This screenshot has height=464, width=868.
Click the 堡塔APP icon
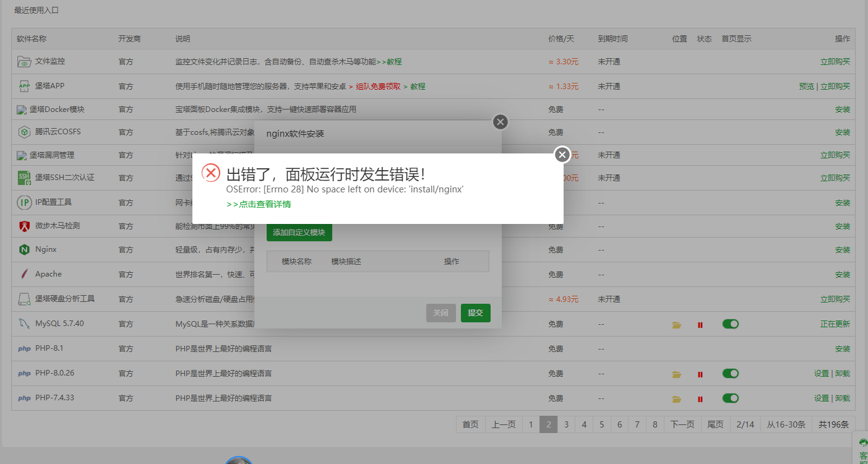point(24,86)
